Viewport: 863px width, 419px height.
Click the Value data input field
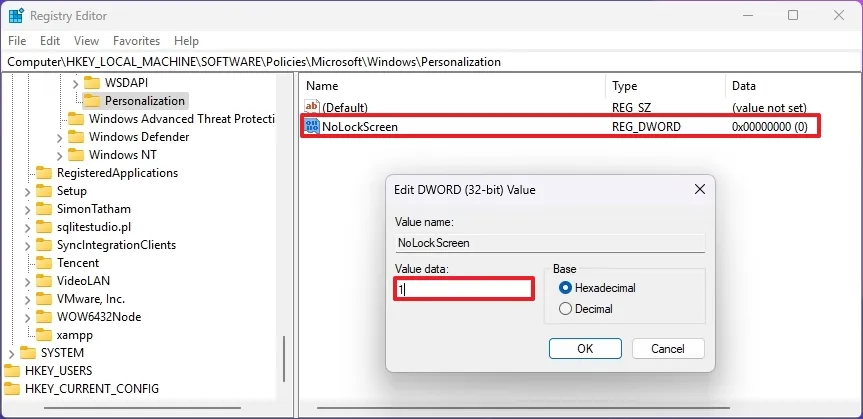[464, 289]
